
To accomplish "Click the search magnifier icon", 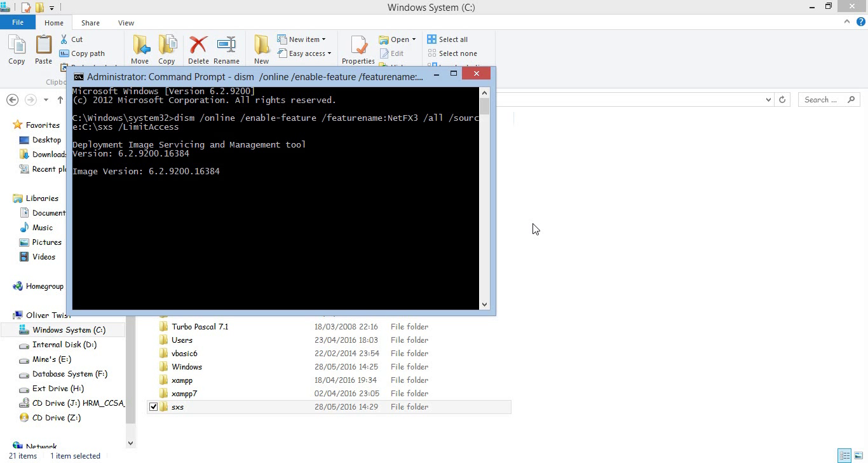I will [x=851, y=99].
